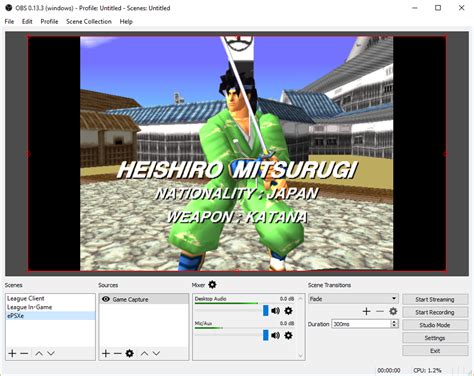Open the Fade transition dropdown
Screen dimensions: 474x376
pyautogui.click(x=353, y=299)
